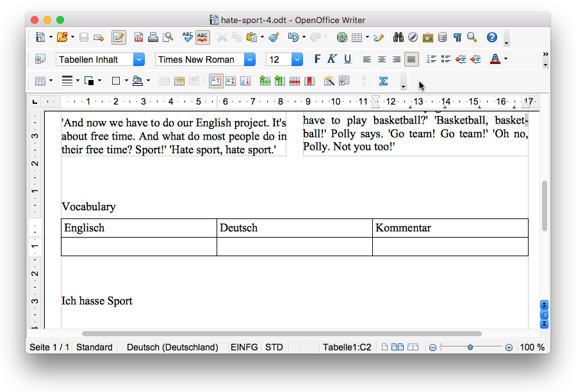This screenshot has width=576, height=392.
Task: Toggle underline formatting
Action: tap(347, 59)
